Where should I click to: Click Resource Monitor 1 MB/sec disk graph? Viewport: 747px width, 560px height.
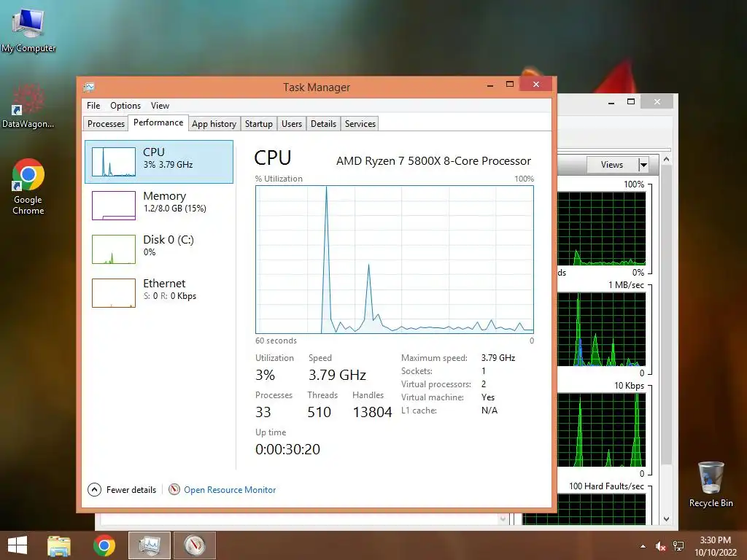click(x=601, y=330)
